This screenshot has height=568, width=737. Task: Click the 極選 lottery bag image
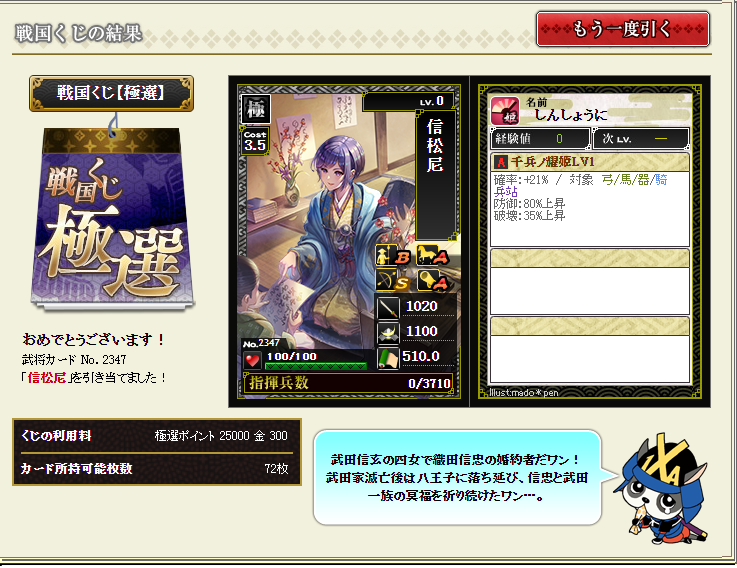click(x=112, y=219)
